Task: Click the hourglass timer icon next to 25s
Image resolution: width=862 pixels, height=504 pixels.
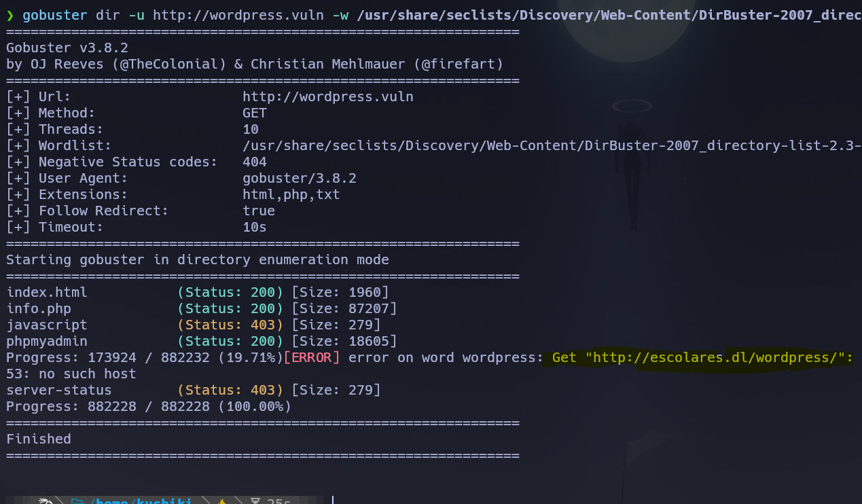Action: pyautogui.click(x=255, y=501)
